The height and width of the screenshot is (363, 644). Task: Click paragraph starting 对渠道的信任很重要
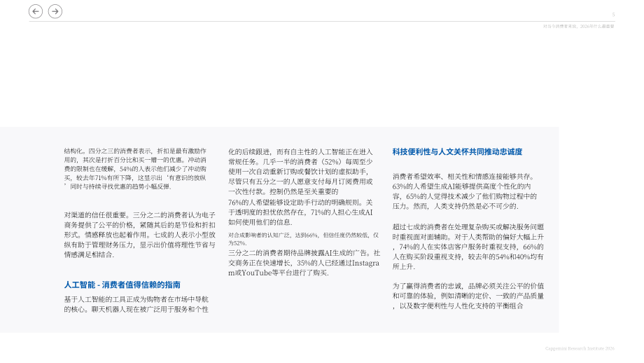click(x=139, y=235)
